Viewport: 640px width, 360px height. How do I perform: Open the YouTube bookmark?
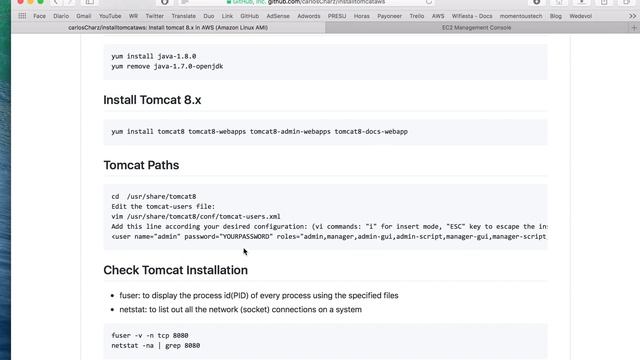110,16
